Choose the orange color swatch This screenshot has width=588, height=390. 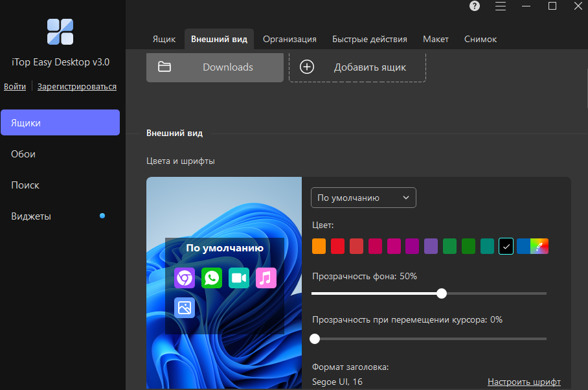319,246
